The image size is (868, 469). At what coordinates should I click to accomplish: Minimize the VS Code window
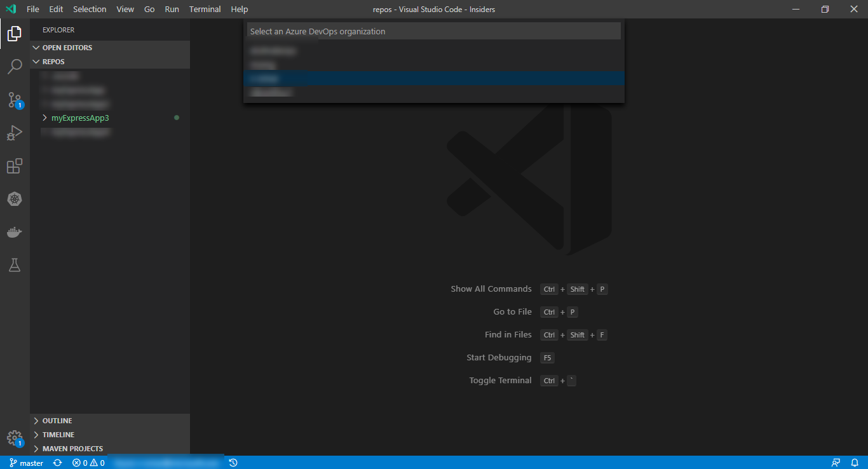[796, 9]
